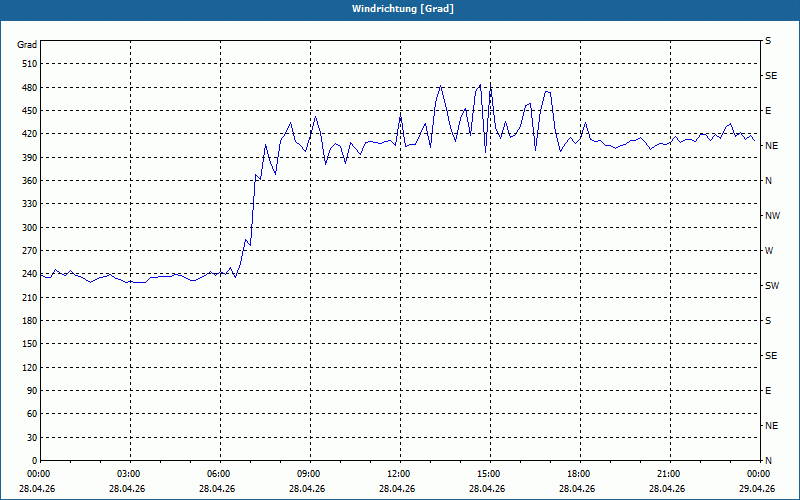
Task: Click the NW compass label
Action: [772, 216]
